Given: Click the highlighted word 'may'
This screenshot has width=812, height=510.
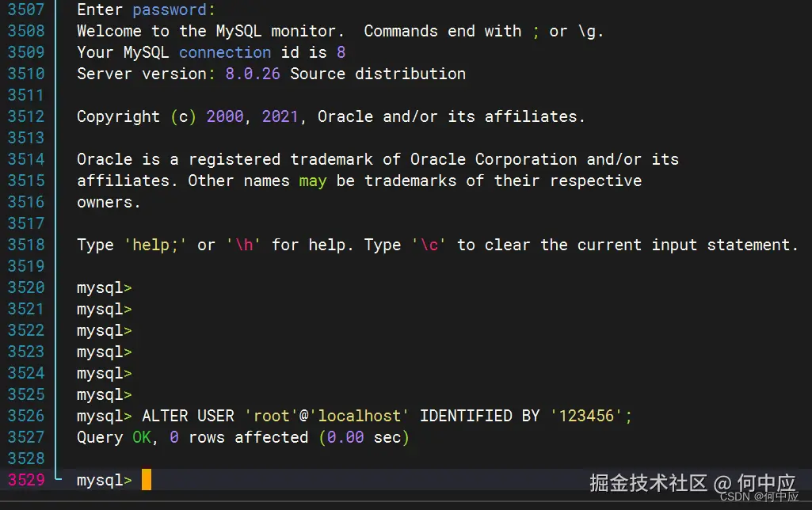Looking at the screenshot, I should (x=313, y=181).
